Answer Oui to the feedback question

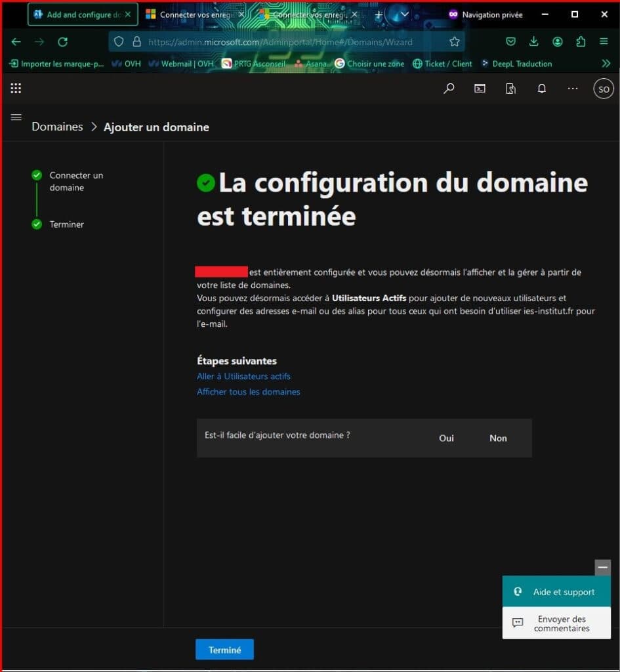point(446,438)
